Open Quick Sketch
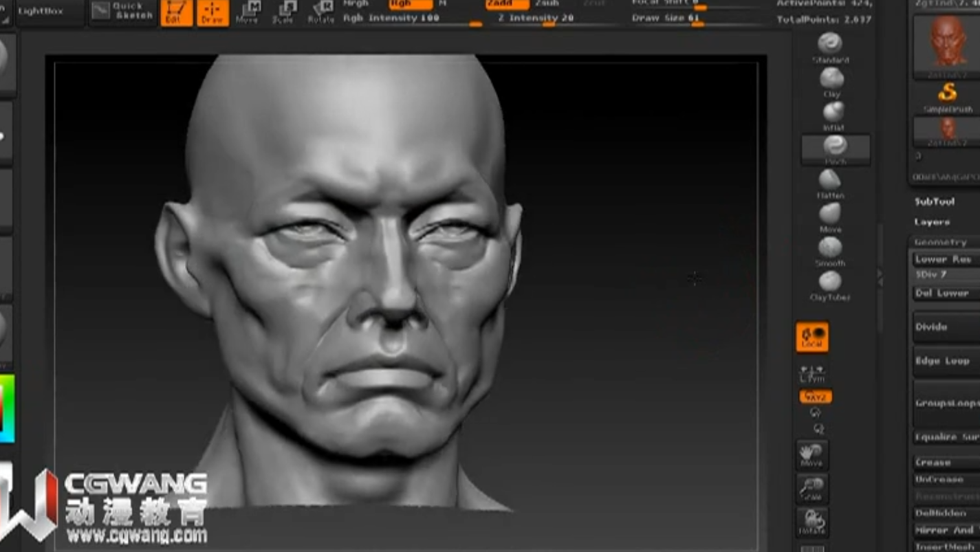980x552 pixels. (x=123, y=12)
